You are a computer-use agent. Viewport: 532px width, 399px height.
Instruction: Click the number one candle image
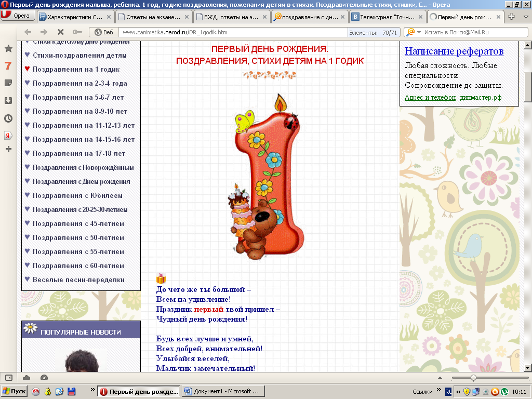tap(267, 178)
